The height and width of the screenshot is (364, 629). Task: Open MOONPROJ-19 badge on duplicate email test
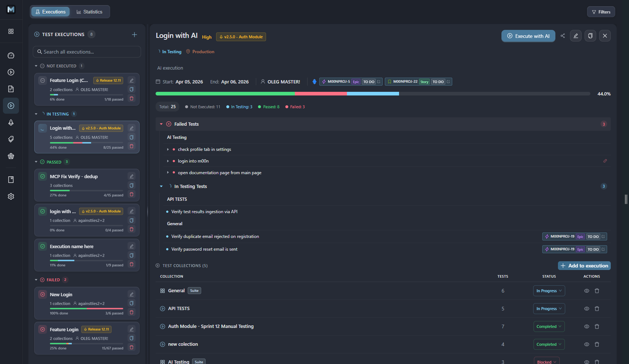574,236
